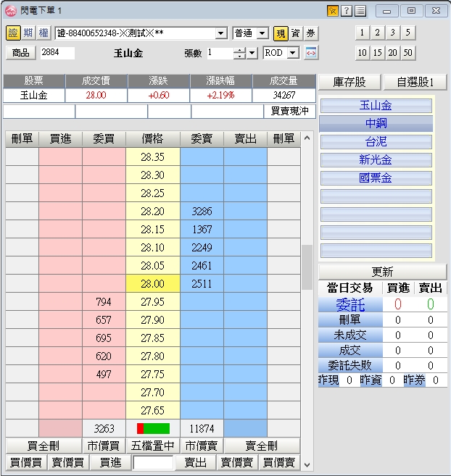Set quantity with the 10 preset button
This screenshot has width=451, height=476.
click(x=362, y=53)
